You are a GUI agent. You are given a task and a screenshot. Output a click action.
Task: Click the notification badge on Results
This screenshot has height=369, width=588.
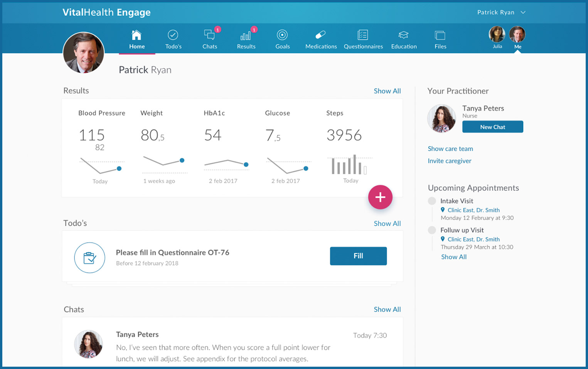coord(254,29)
